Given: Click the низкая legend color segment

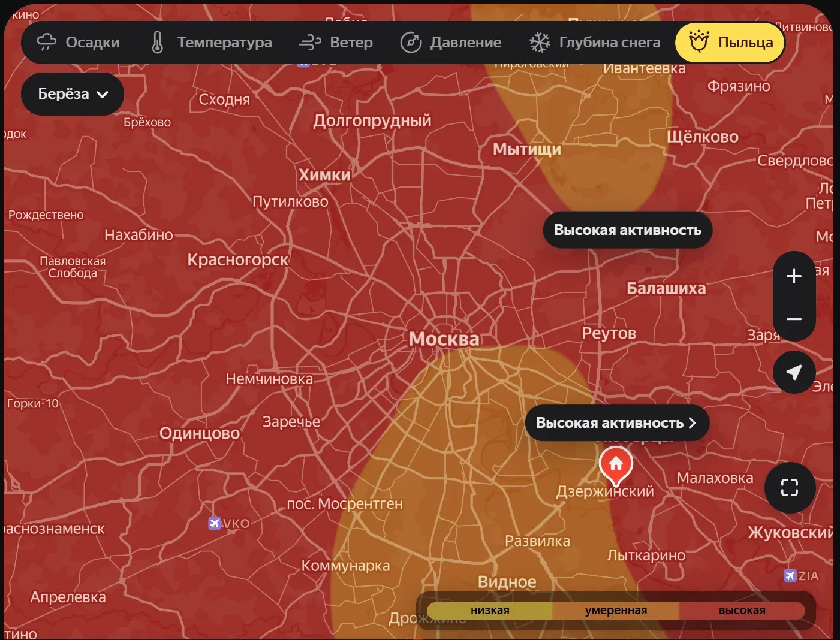Looking at the screenshot, I should (x=490, y=611).
